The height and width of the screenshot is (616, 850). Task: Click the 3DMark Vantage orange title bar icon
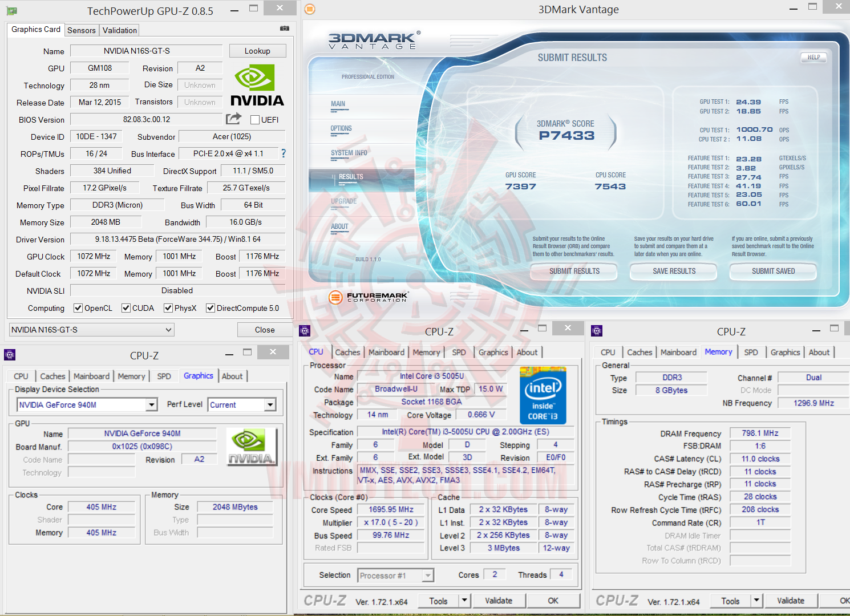(x=310, y=9)
